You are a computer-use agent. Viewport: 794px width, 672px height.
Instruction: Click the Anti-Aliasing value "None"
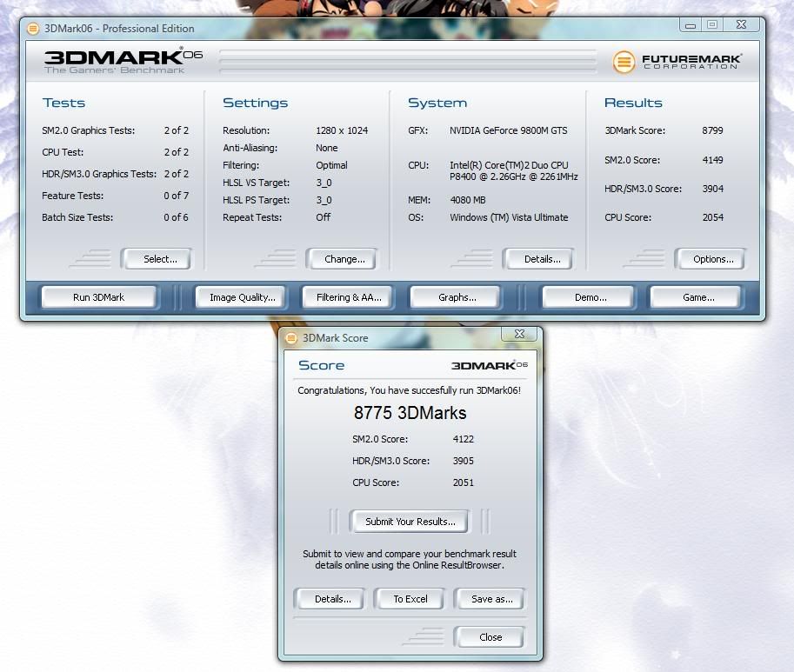click(x=327, y=148)
